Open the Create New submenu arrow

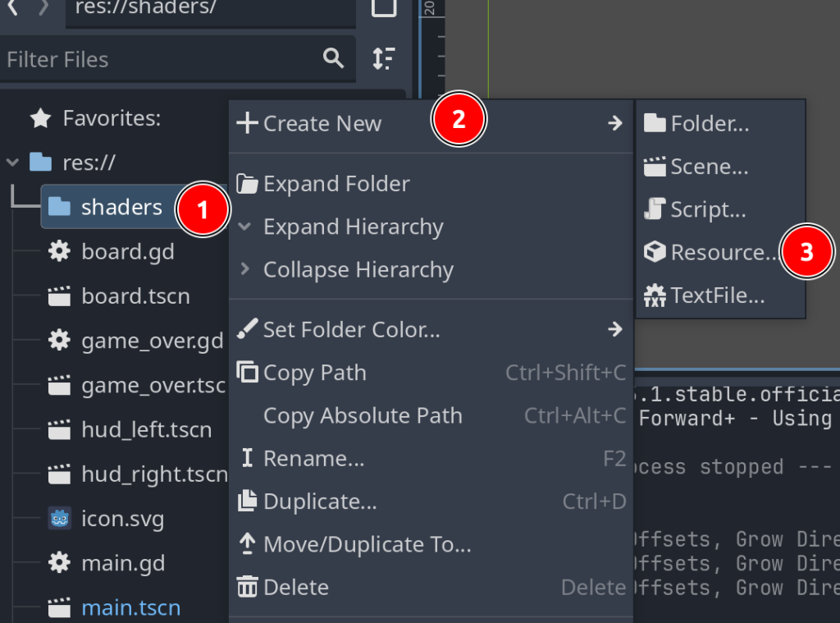click(x=615, y=124)
